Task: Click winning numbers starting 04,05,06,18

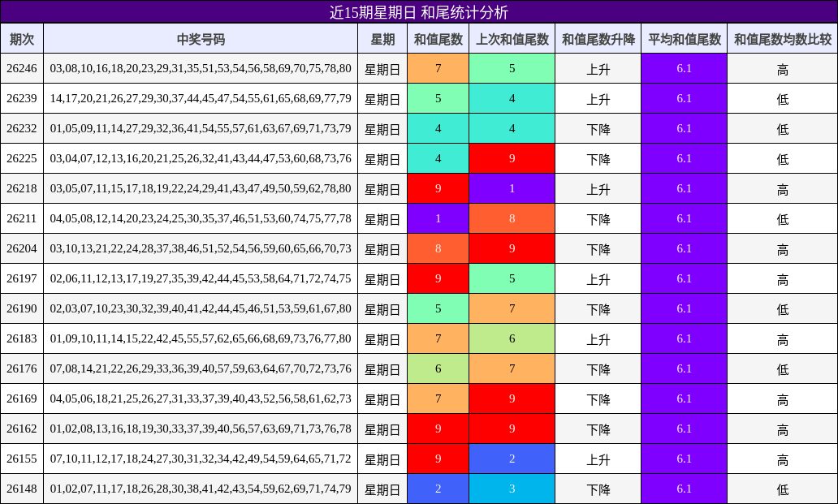Action: click(201, 398)
